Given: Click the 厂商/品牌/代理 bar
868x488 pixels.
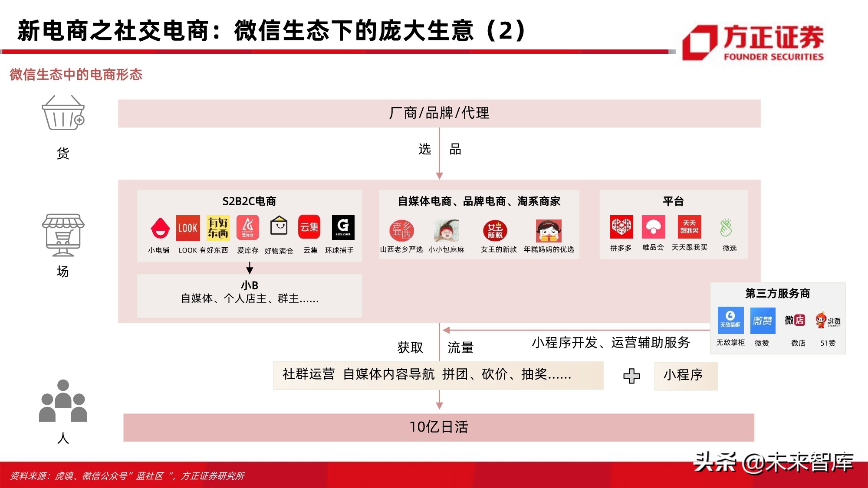Looking at the screenshot, I should [439, 113].
